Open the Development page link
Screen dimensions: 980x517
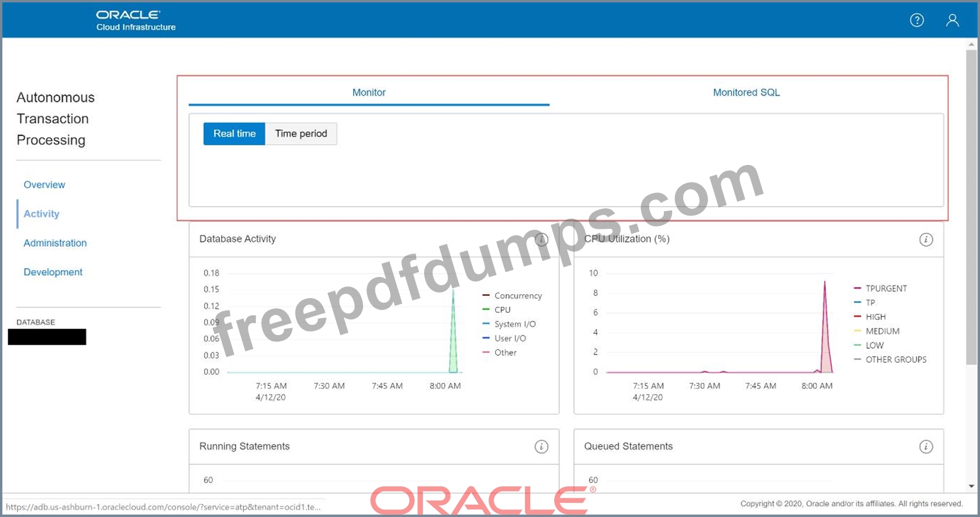pos(53,272)
